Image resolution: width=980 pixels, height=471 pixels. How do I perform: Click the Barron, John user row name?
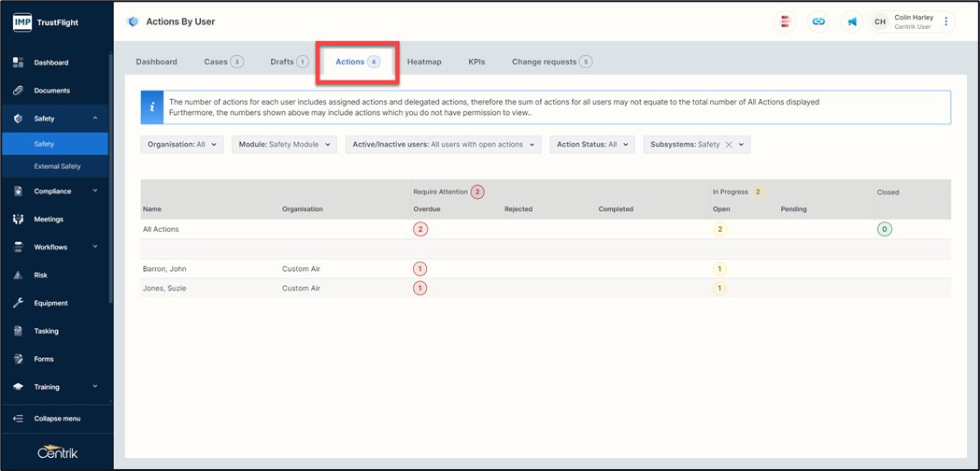coord(164,269)
